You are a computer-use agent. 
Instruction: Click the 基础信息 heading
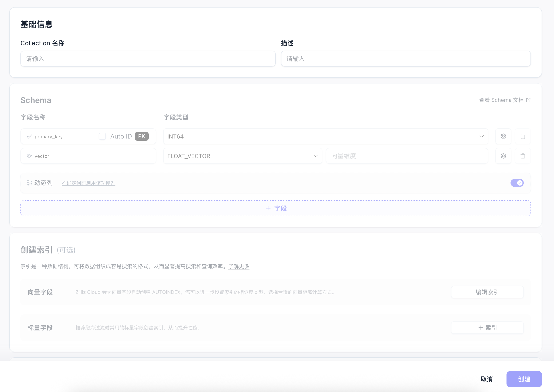[x=37, y=24]
